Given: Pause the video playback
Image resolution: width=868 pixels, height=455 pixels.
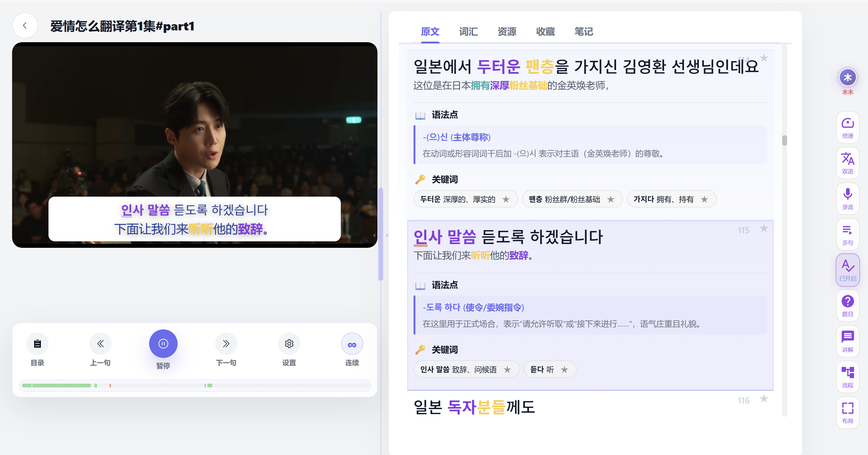Looking at the screenshot, I should click(163, 344).
